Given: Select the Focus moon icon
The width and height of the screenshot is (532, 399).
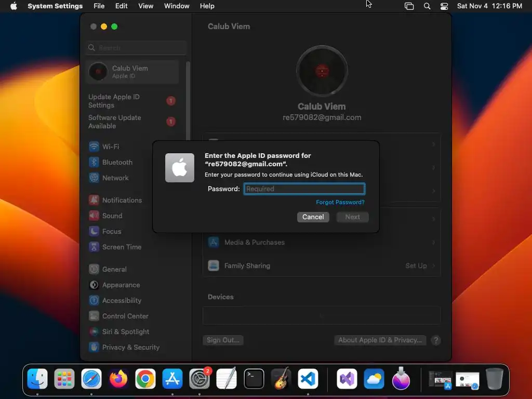Looking at the screenshot, I should coord(94,231).
